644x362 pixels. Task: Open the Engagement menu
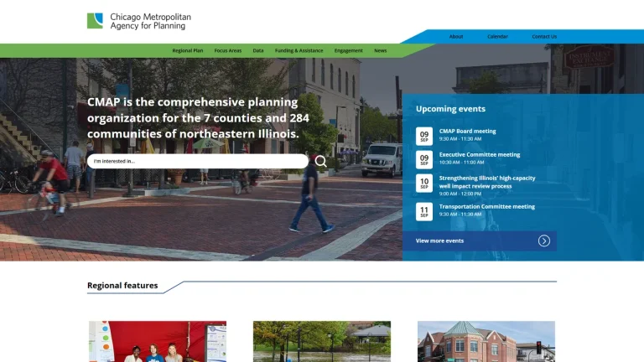[348, 50]
